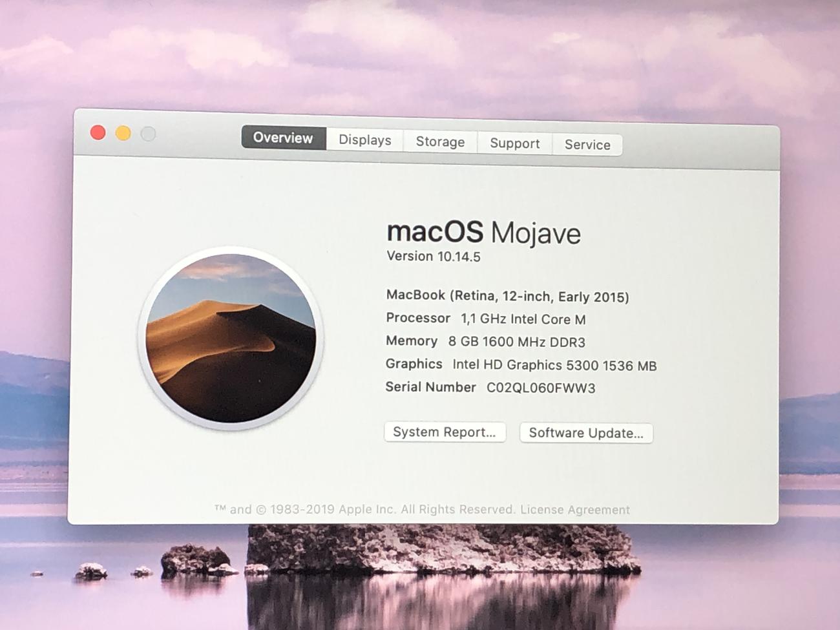Select the Version 10.14.5 text
The width and height of the screenshot is (840, 630).
click(434, 257)
